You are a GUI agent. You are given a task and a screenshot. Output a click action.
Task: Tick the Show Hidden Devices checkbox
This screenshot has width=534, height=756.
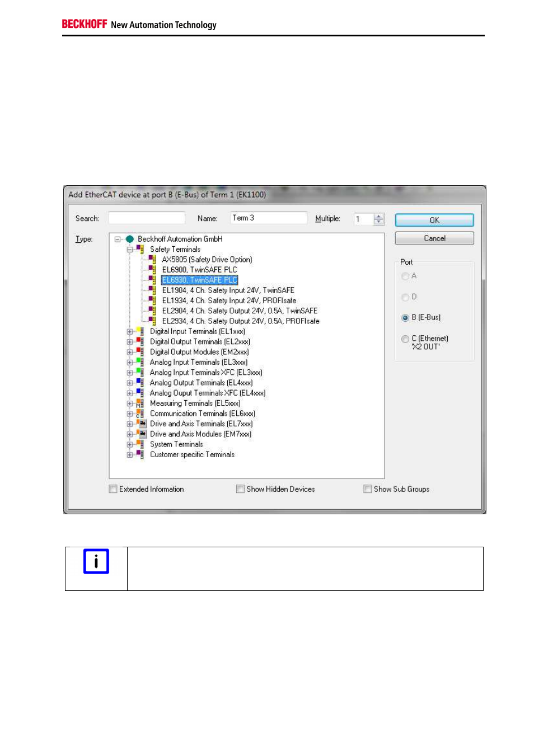[x=241, y=489]
